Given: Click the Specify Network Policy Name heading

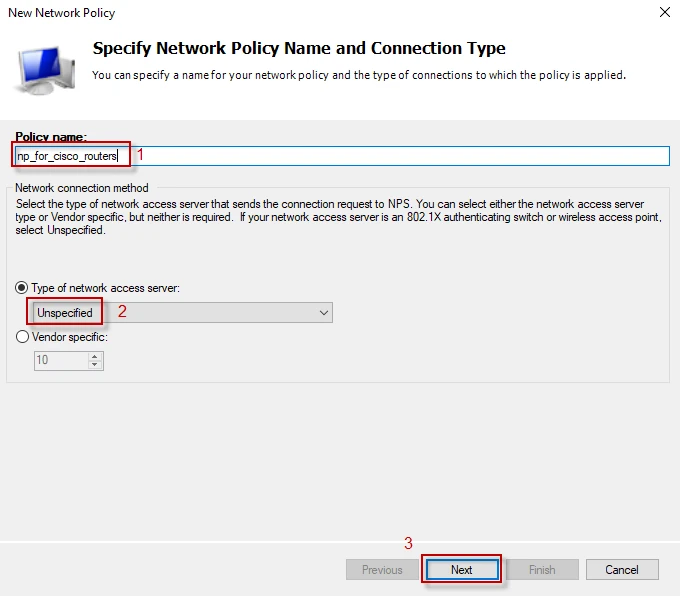Looking at the screenshot, I should point(299,48).
